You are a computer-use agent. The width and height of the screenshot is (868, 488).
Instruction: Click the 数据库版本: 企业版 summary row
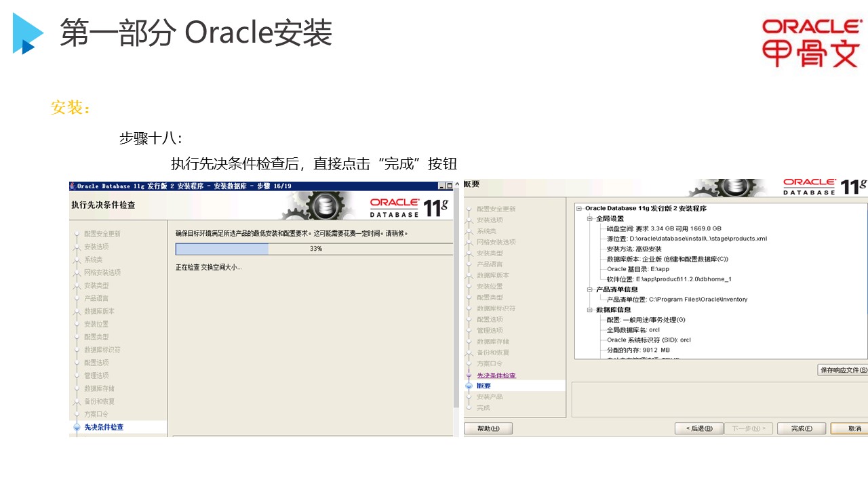667,259
